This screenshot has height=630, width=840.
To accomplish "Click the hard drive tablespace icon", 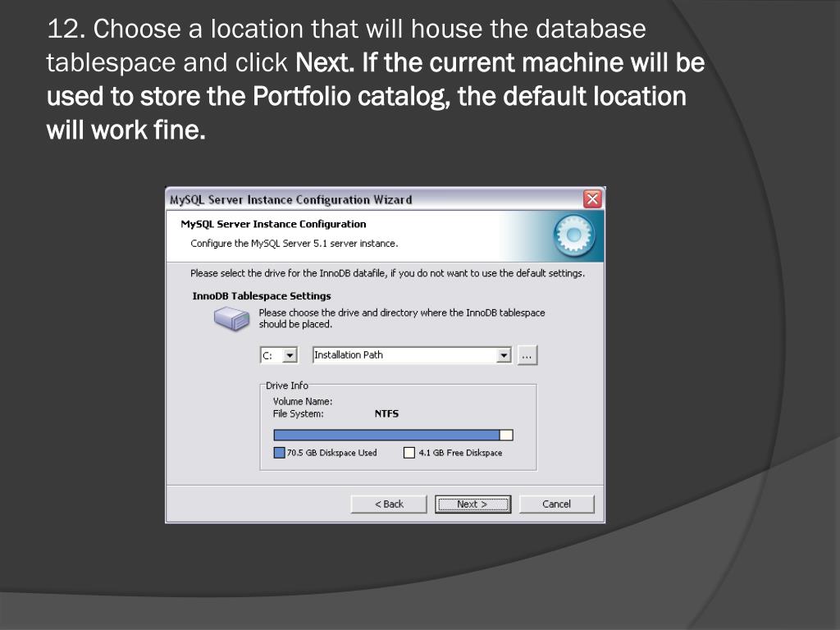I will [232, 319].
